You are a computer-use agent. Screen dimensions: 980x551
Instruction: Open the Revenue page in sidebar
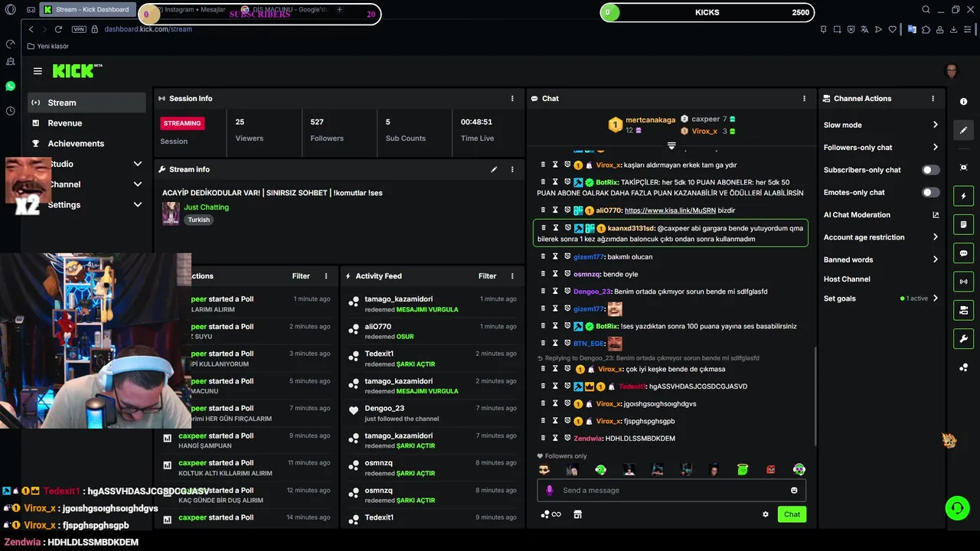(87, 123)
